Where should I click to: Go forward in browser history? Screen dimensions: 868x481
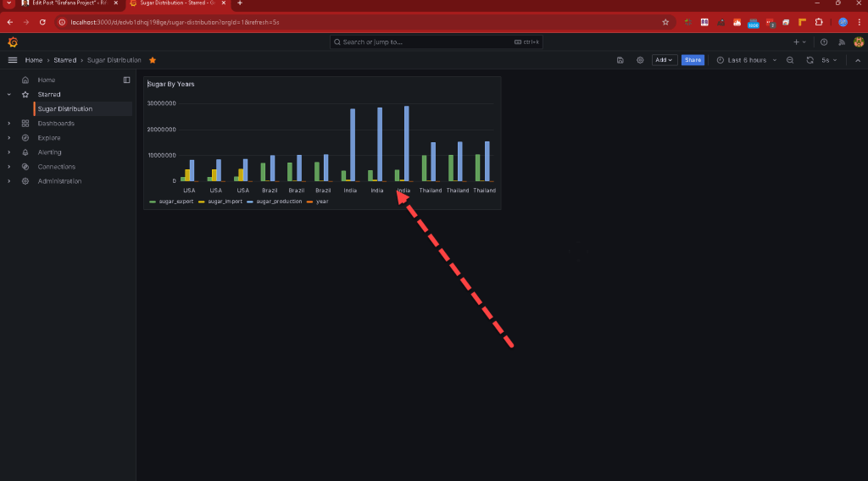tap(26, 22)
